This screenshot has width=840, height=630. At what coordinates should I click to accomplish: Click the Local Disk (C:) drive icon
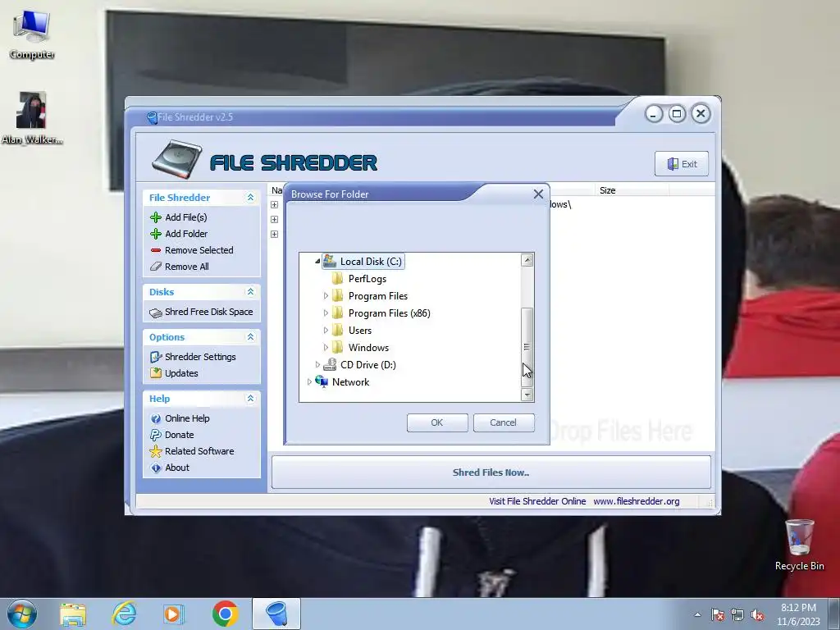click(330, 261)
